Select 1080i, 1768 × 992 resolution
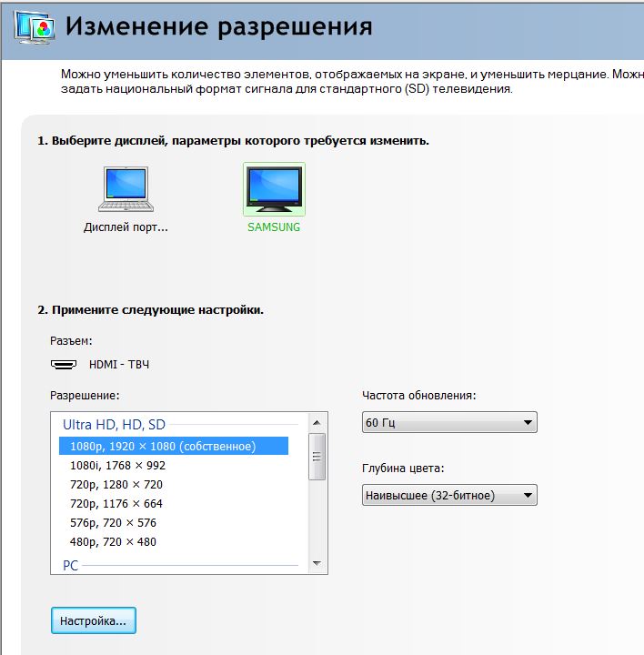The image size is (644, 655). coord(117,465)
